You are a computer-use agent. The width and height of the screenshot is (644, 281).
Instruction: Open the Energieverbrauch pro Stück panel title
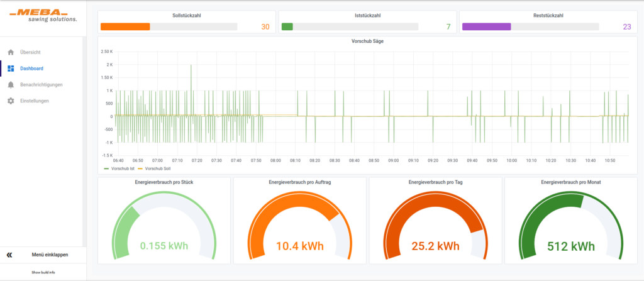(164, 182)
